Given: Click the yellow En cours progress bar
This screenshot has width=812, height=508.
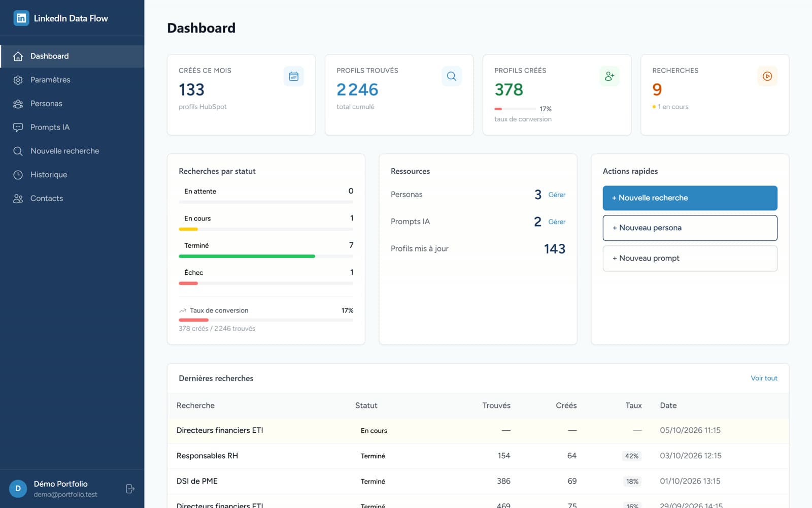Looking at the screenshot, I should [188, 229].
